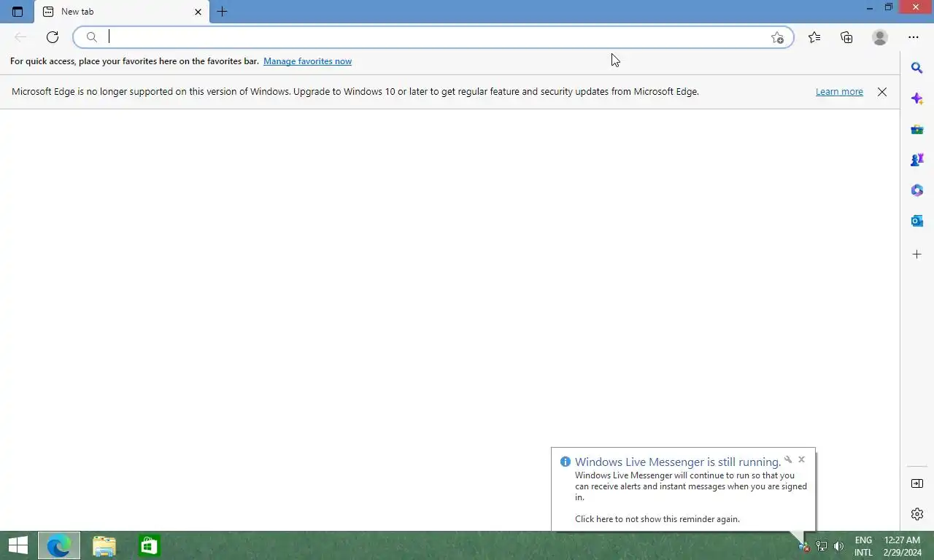Switch the ENG INTL input language
The height and width of the screenshot is (560, 934).
click(863, 546)
